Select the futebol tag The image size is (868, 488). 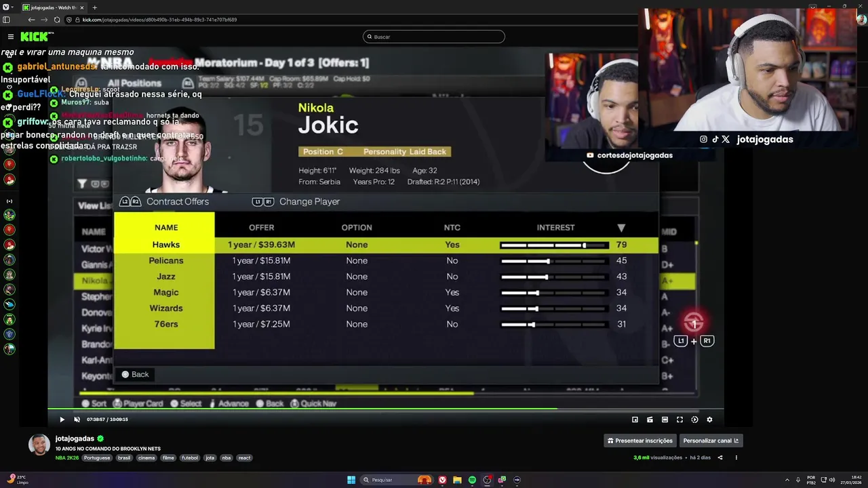pos(190,457)
